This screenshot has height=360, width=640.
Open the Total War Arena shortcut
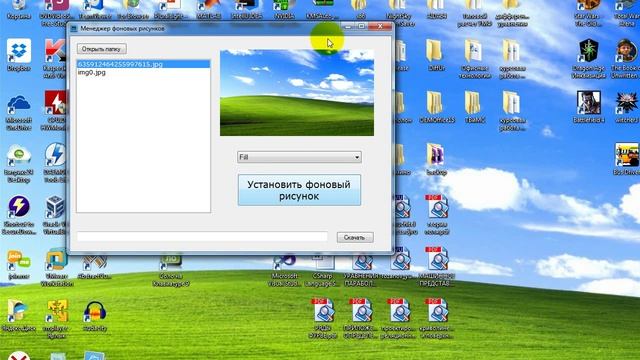(627, 12)
